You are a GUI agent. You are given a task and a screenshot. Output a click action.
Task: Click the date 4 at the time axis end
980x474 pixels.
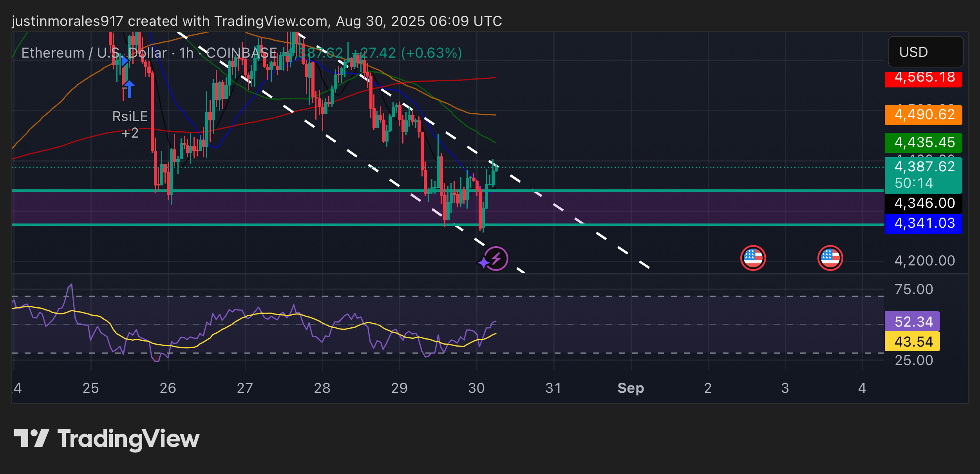pyautogui.click(x=862, y=388)
